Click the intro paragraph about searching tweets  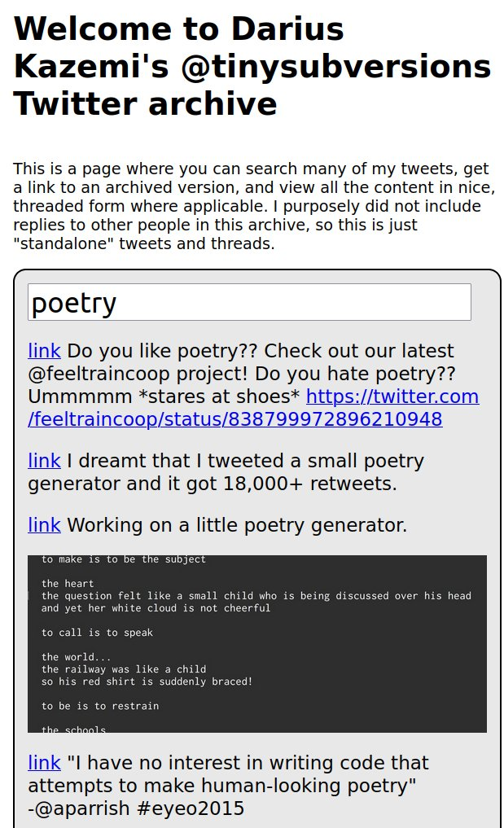point(252,206)
